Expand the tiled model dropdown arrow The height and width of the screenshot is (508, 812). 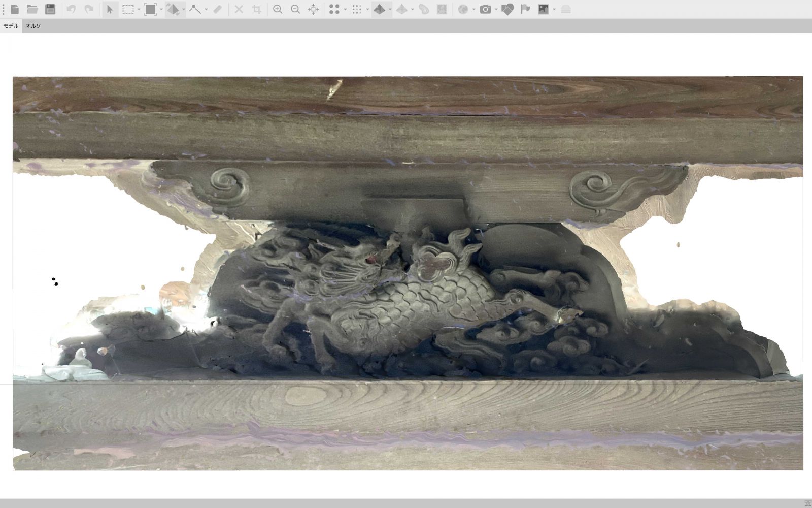pyautogui.click(x=412, y=9)
